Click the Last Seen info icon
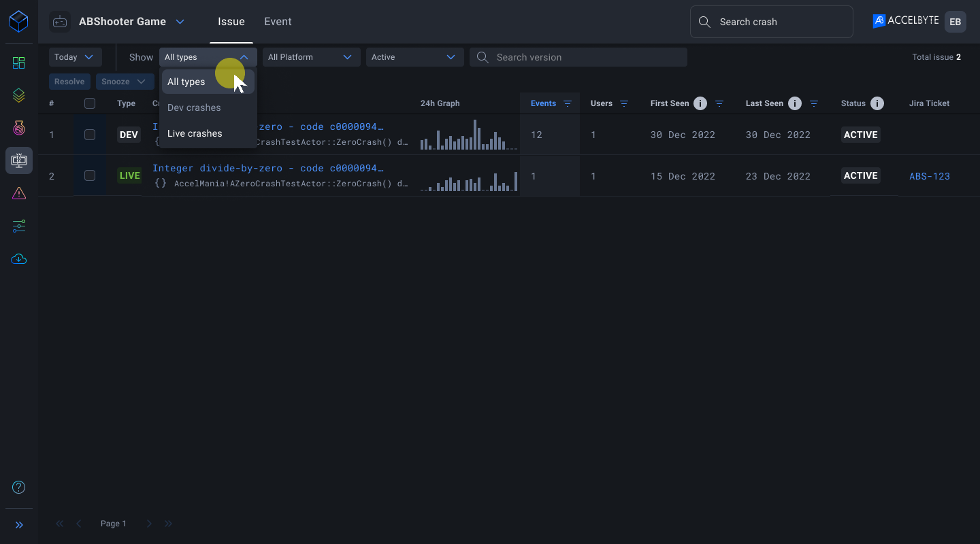This screenshot has width=980, height=544. click(x=795, y=103)
